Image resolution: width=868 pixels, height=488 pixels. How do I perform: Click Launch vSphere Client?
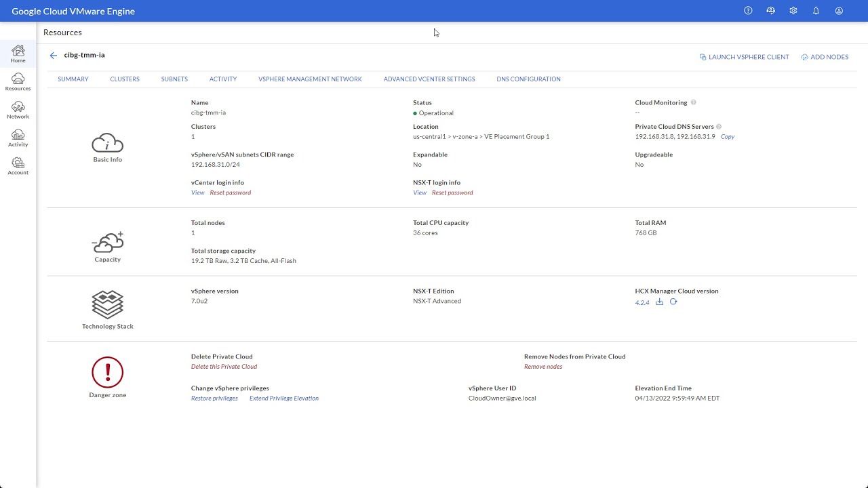745,57
